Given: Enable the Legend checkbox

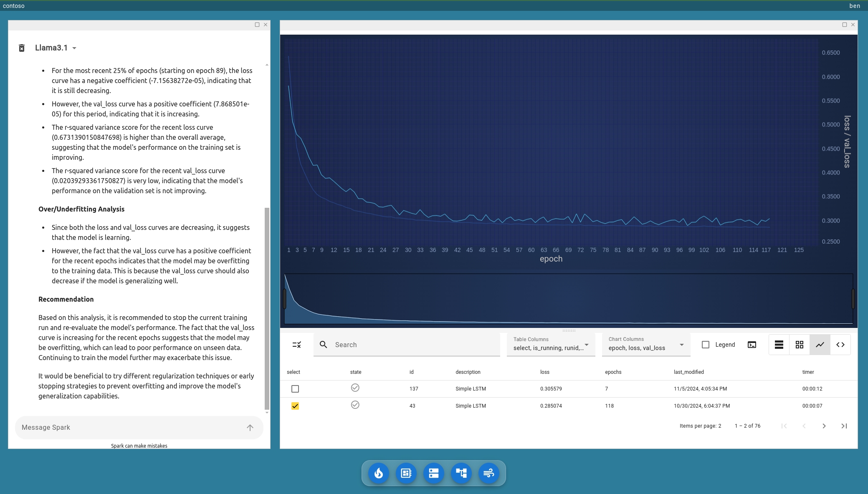Looking at the screenshot, I should (x=706, y=345).
